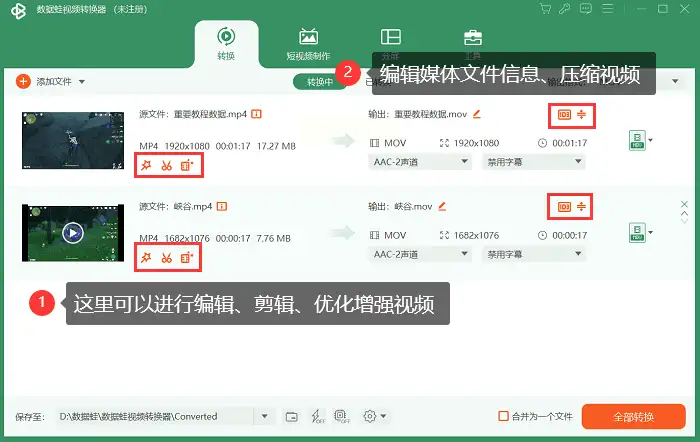The height and width of the screenshot is (442, 700).
Task: Choose output format icon for 峡谷.mov
Action: coord(638,233)
